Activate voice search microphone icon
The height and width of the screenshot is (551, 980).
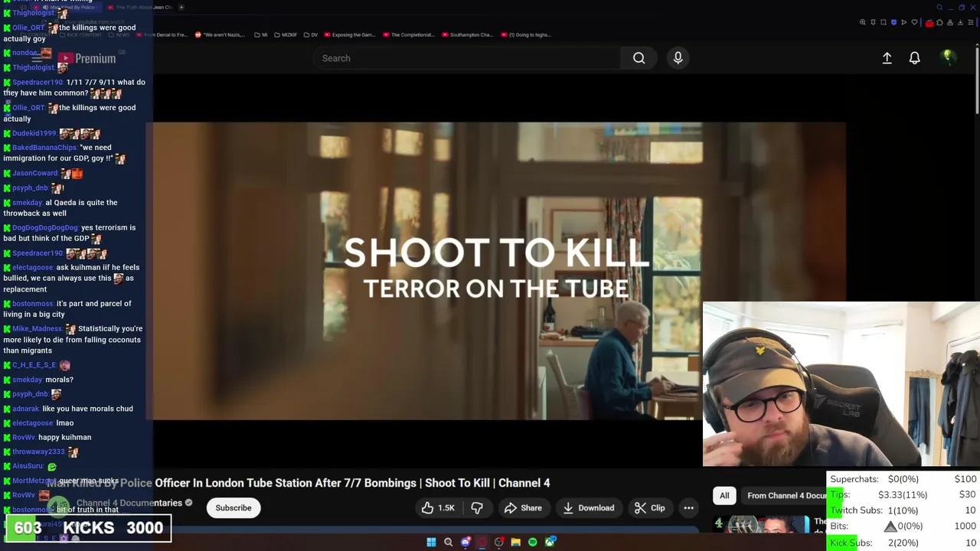click(678, 58)
